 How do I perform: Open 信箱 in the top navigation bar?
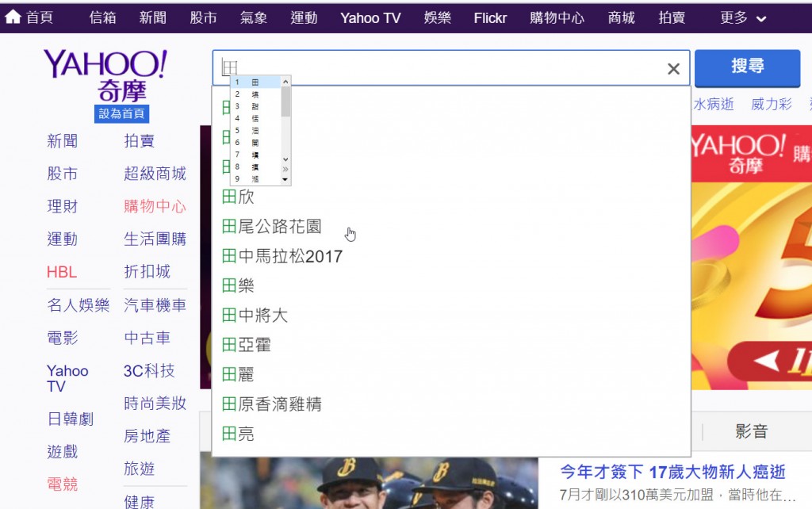pyautogui.click(x=102, y=18)
